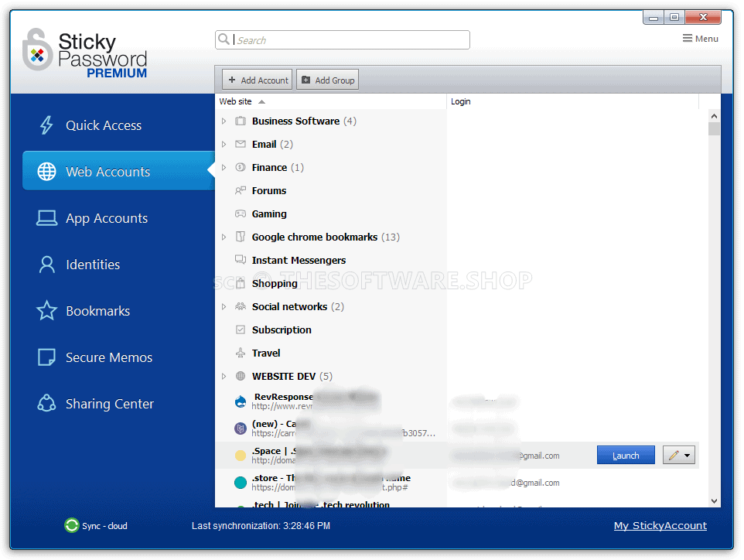This screenshot has width=744, height=560.
Task: Click the Add Account button
Action: tap(258, 80)
